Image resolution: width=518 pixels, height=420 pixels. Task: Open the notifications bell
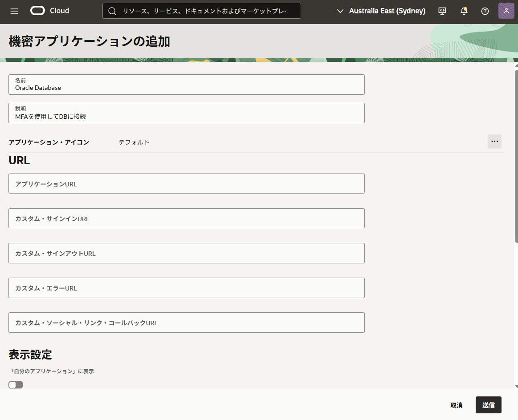464,11
